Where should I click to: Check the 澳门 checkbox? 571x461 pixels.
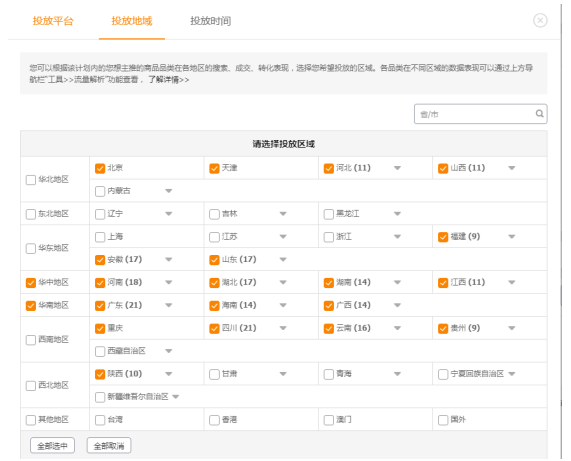coord(328,420)
